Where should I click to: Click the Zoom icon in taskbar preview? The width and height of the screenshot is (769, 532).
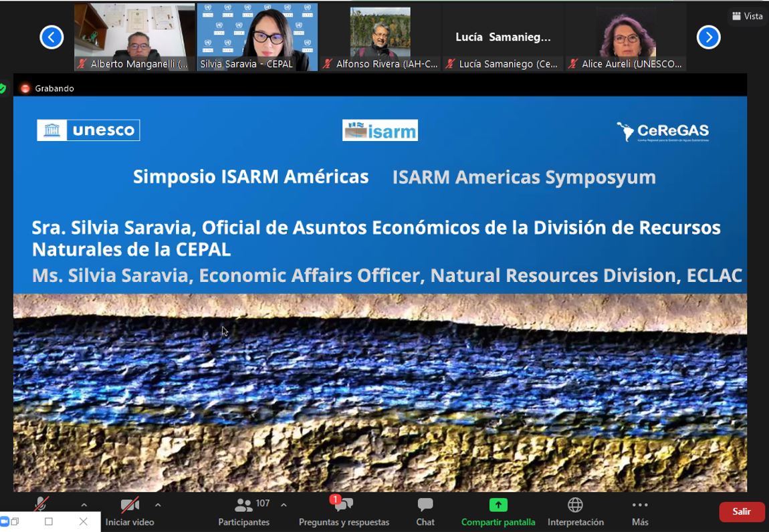pos(4,521)
